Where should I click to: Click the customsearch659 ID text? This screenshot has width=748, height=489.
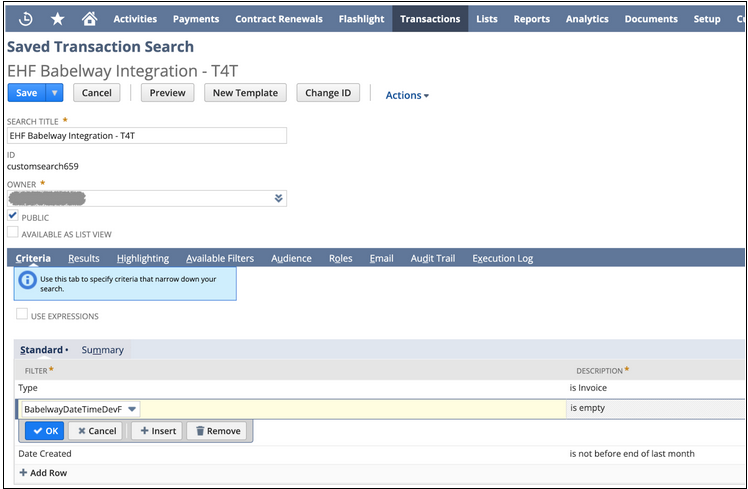coord(43,166)
